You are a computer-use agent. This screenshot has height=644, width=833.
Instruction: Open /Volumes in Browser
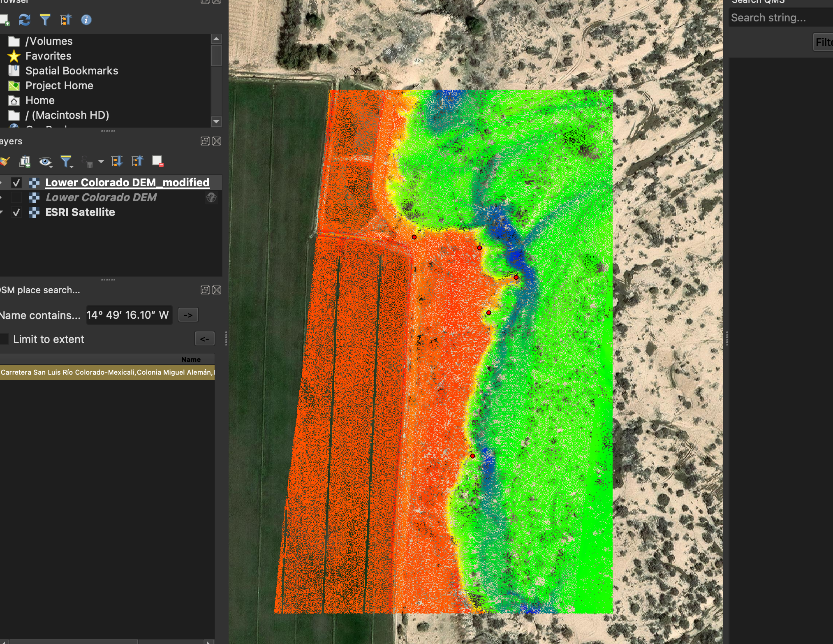(x=49, y=41)
